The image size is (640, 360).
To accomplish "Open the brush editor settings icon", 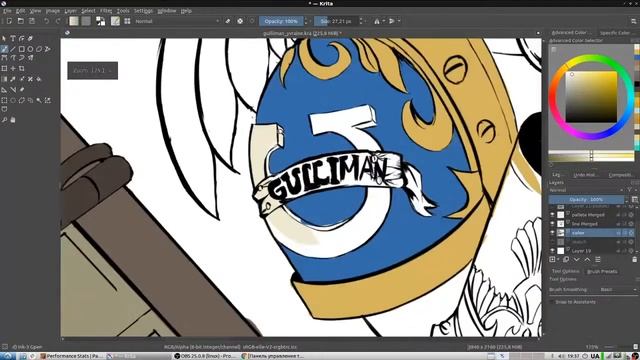I will (x=116, y=21).
